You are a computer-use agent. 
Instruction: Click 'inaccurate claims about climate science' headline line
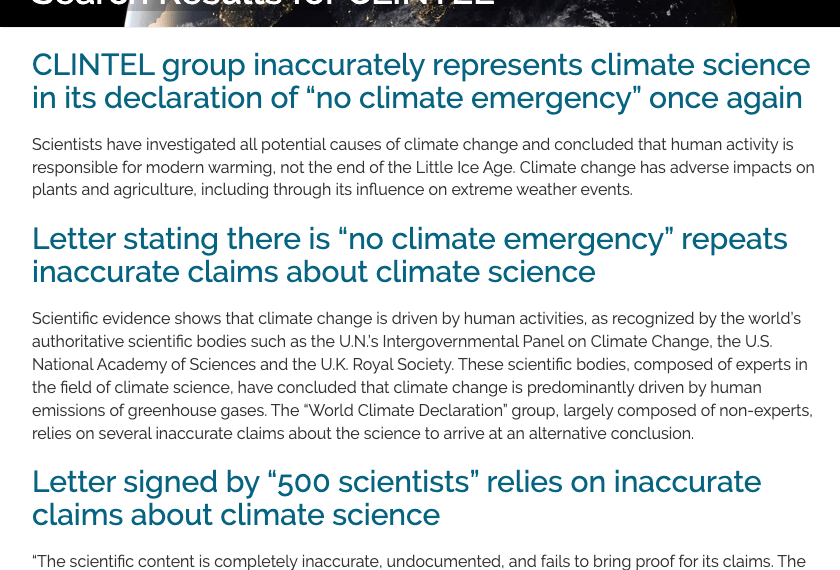(x=314, y=272)
